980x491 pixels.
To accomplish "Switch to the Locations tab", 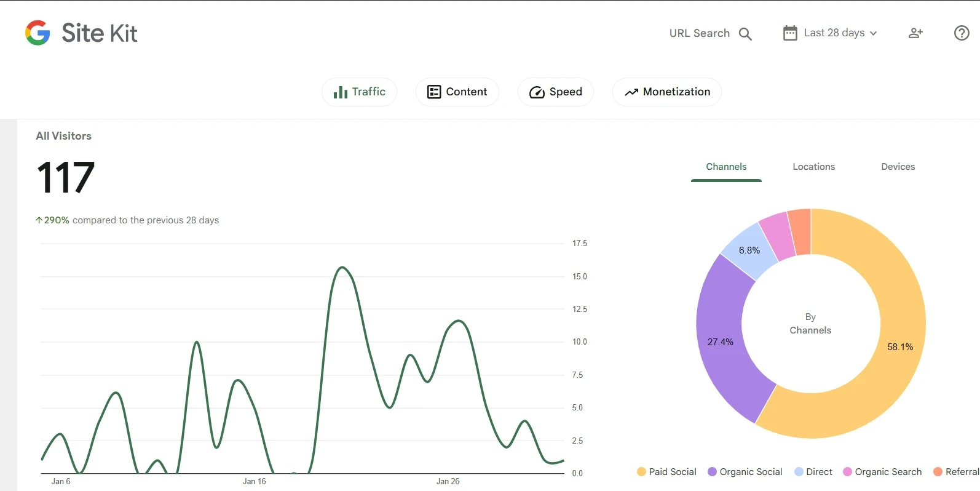I will click(813, 167).
